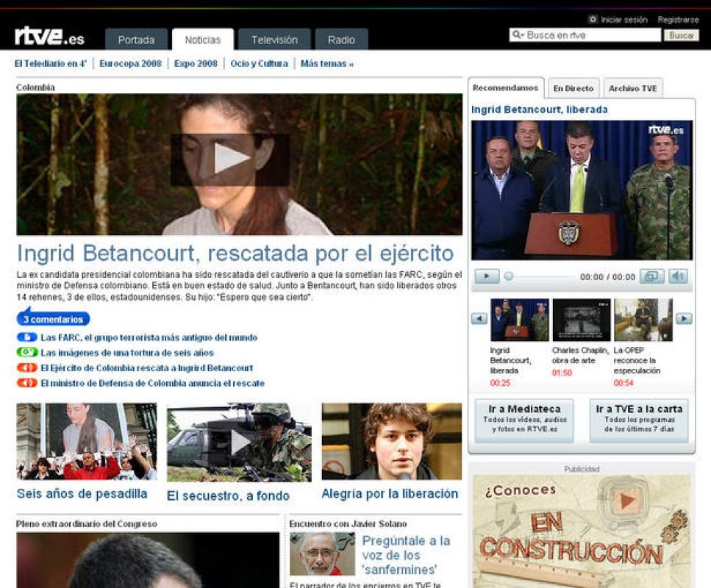Open the sidebar video in pop-out window

tap(651, 276)
